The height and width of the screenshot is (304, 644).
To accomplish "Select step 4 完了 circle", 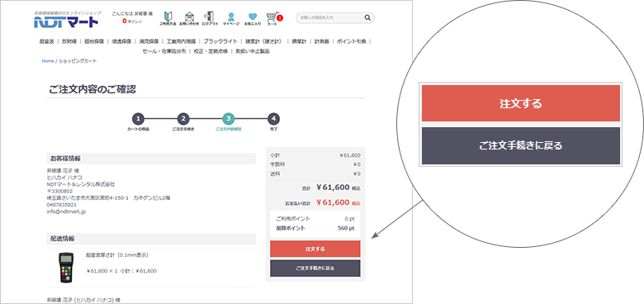I will [x=273, y=119].
